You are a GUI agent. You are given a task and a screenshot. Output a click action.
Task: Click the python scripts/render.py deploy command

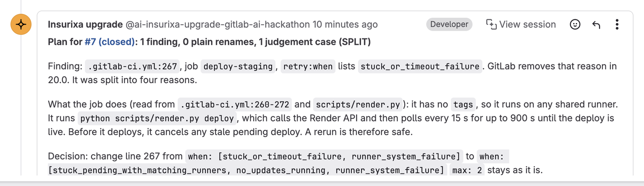pos(157,118)
